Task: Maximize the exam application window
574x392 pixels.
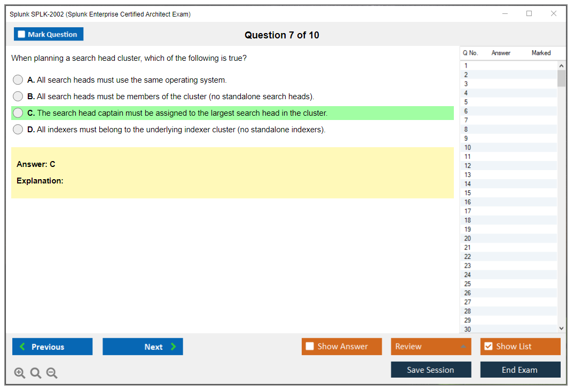Action: tap(529, 14)
